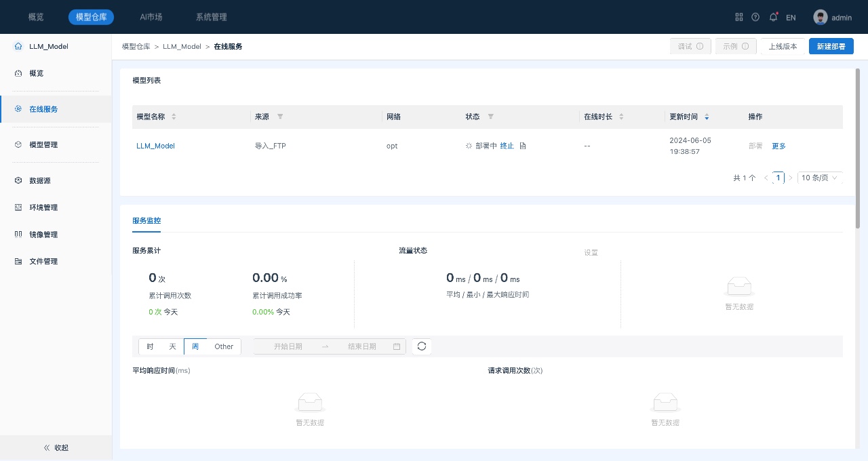Collapse the sidebar with 收起

[56, 447]
